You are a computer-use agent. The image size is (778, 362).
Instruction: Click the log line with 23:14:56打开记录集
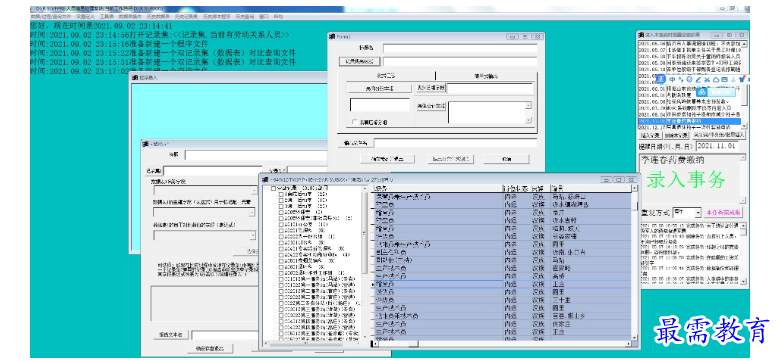point(159,35)
